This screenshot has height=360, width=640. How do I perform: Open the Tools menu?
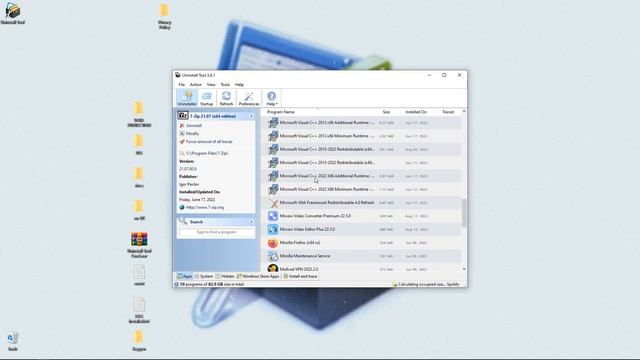point(225,84)
